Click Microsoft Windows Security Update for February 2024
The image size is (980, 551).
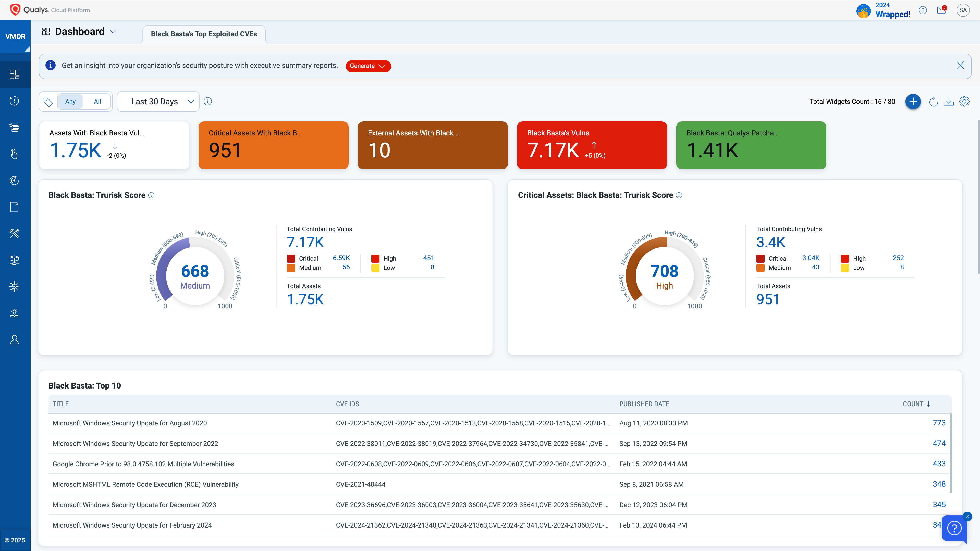click(x=132, y=525)
